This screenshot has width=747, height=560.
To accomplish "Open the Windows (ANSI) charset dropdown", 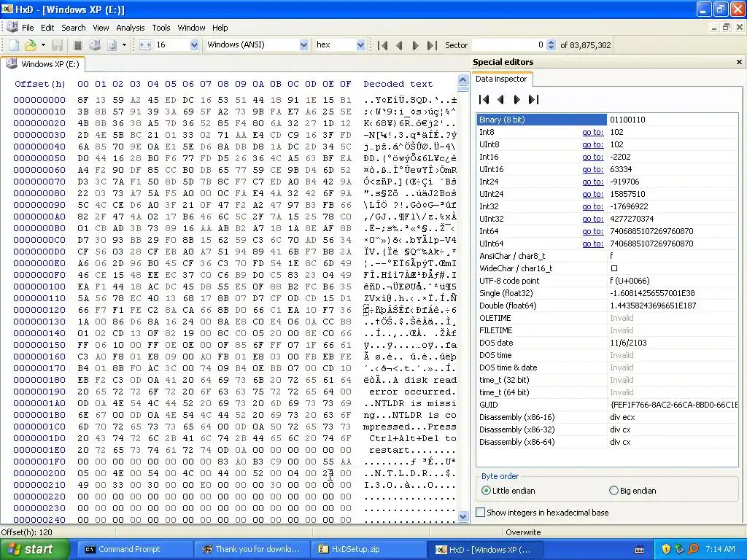I will [x=303, y=45].
